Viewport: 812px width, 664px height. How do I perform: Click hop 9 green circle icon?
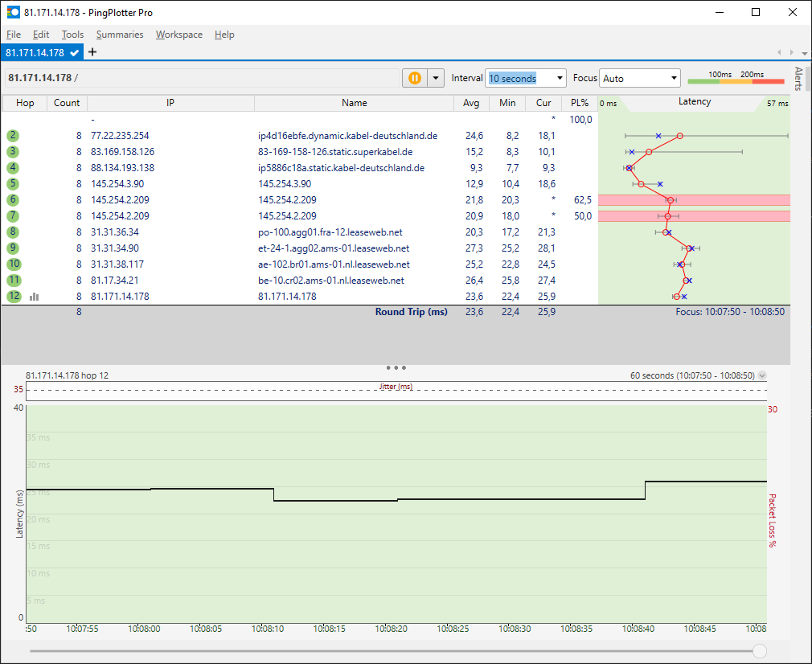13,248
